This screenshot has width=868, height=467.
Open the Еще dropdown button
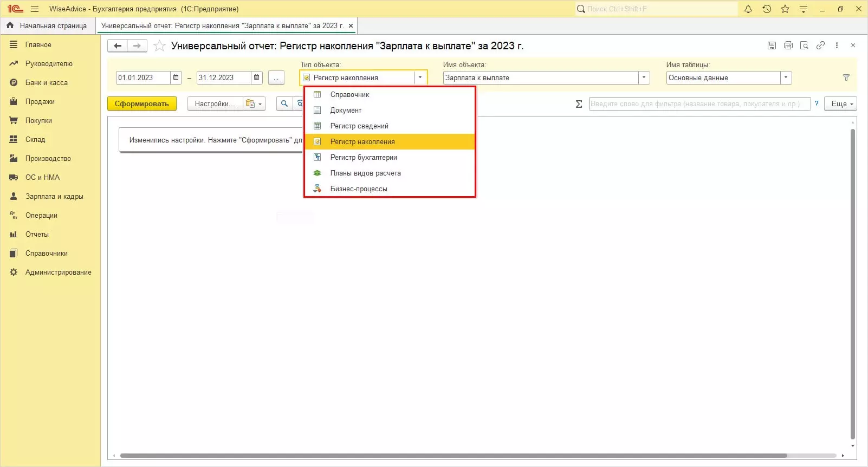coord(840,103)
